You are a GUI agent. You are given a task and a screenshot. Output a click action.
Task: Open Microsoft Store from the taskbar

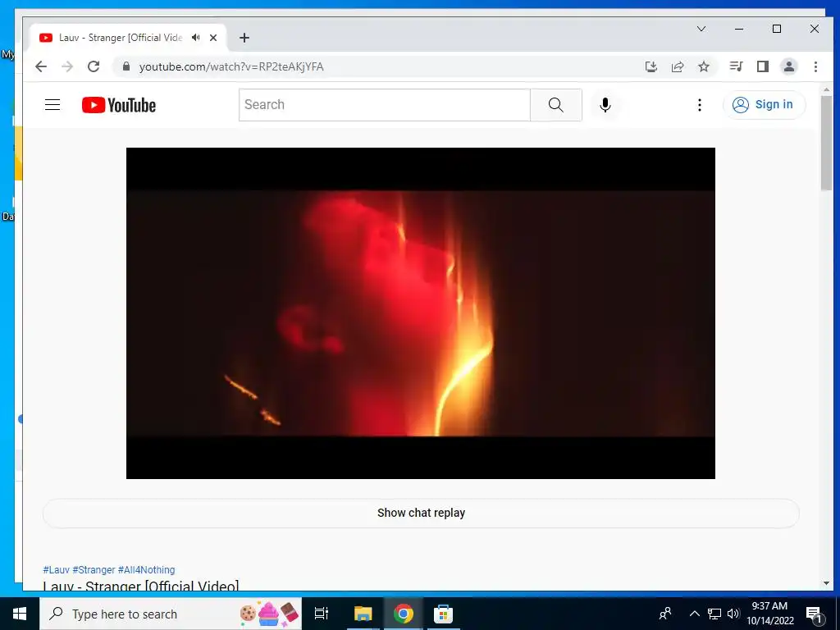coord(443,614)
